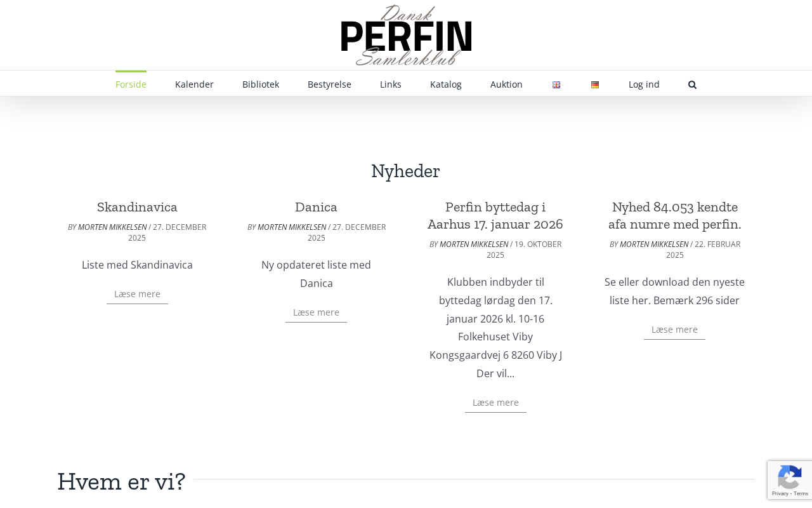Open the Danica news title
The width and height of the screenshot is (812, 508).
point(316,207)
